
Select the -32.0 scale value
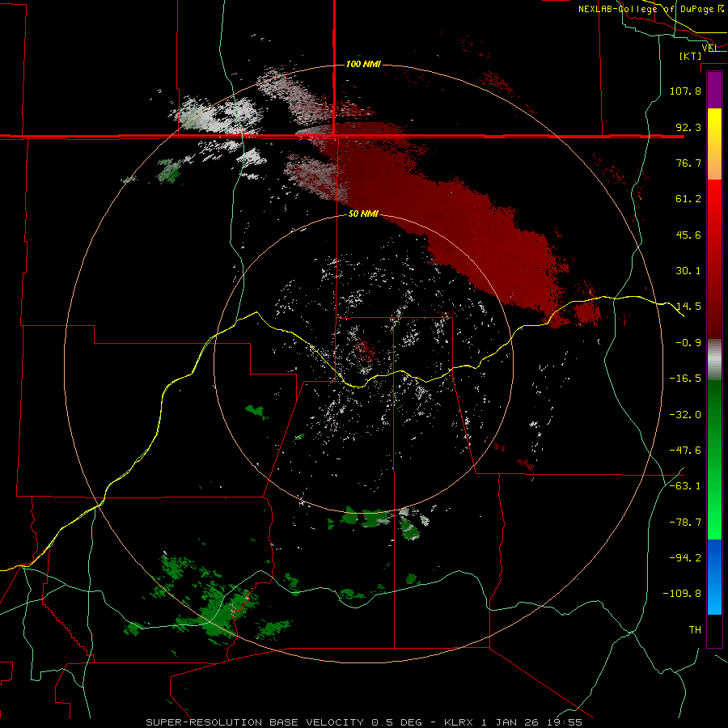[685, 415]
